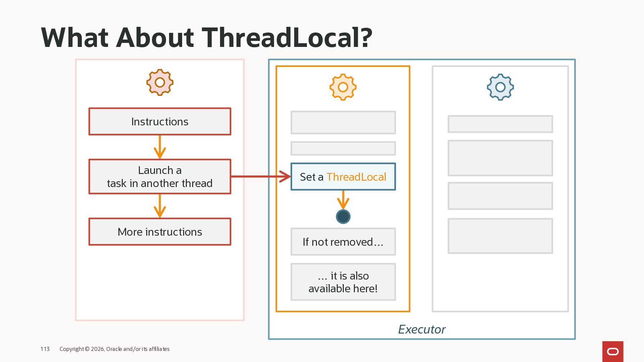Click the it is also available here box
The height and width of the screenshot is (362, 644).
(343, 282)
